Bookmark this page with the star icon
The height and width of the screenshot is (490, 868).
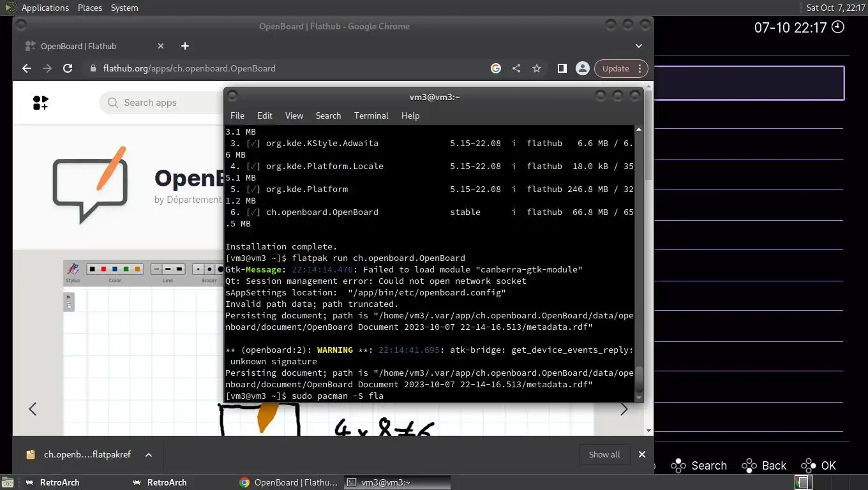(x=537, y=68)
